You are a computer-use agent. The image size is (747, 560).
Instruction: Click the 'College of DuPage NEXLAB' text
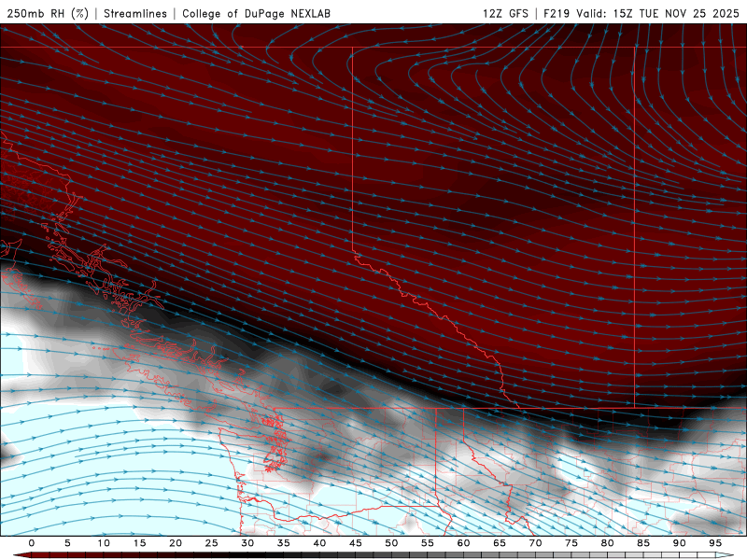point(256,14)
